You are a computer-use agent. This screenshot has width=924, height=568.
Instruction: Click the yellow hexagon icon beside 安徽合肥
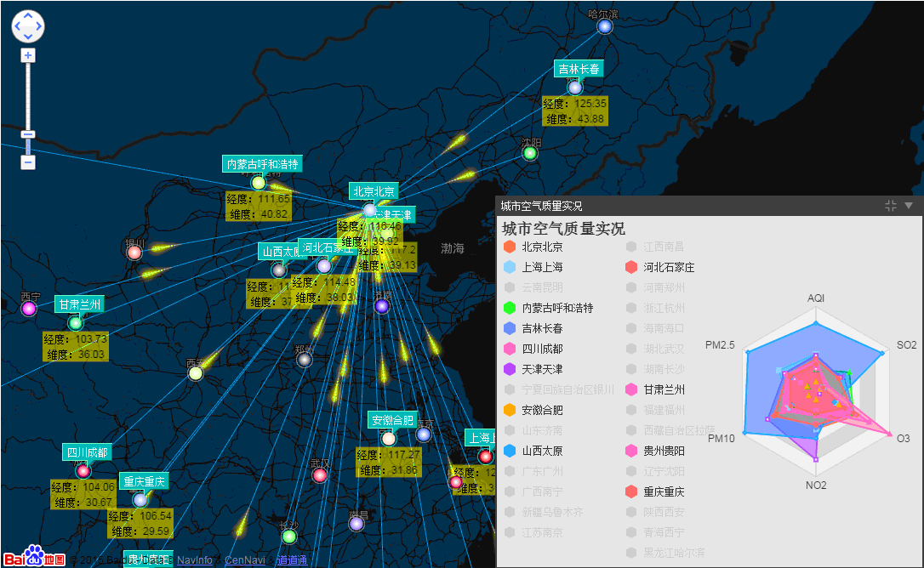tap(509, 410)
